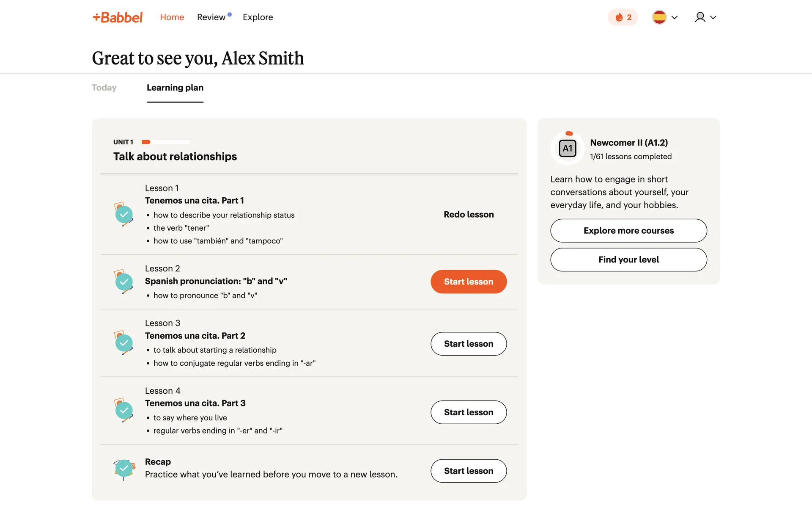Click Lesson 4 completed checkmark icon

point(124,410)
